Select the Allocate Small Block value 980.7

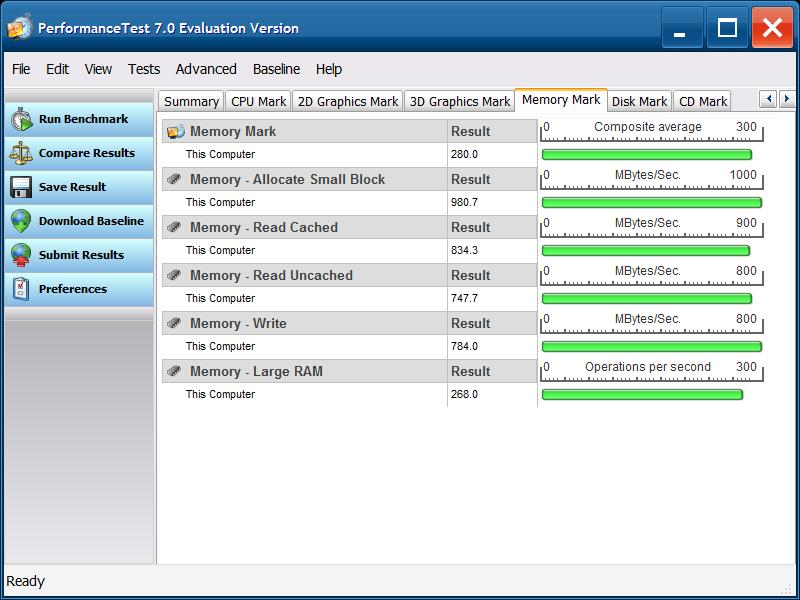point(464,202)
